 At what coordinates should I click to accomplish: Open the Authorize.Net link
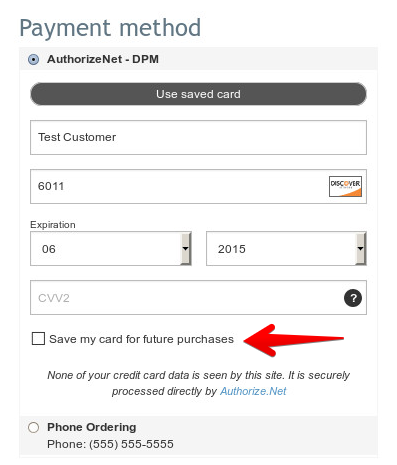253,391
